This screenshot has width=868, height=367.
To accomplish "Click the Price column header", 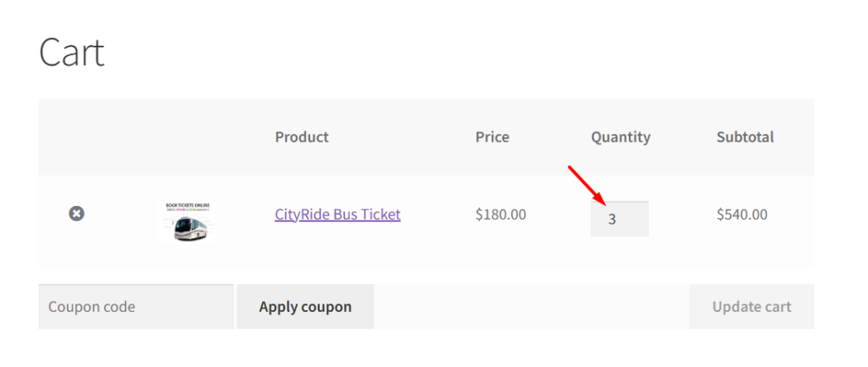I will pos(492,136).
